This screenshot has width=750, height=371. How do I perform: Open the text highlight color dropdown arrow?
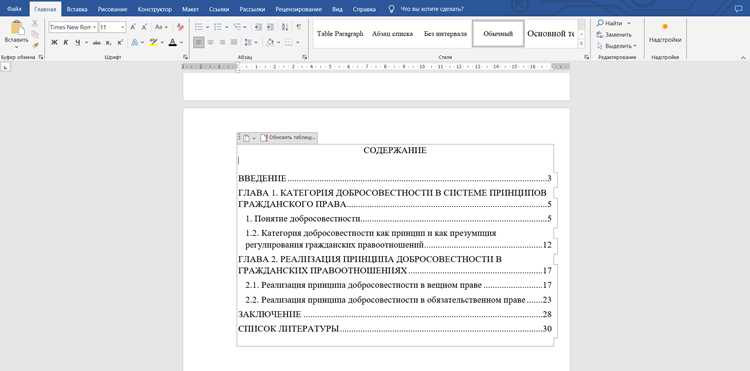(162, 43)
